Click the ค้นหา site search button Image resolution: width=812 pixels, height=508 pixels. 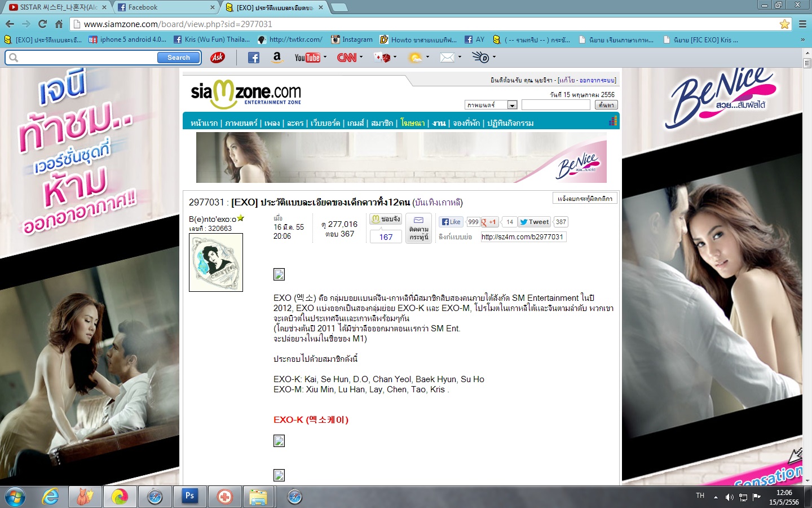[606, 105]
